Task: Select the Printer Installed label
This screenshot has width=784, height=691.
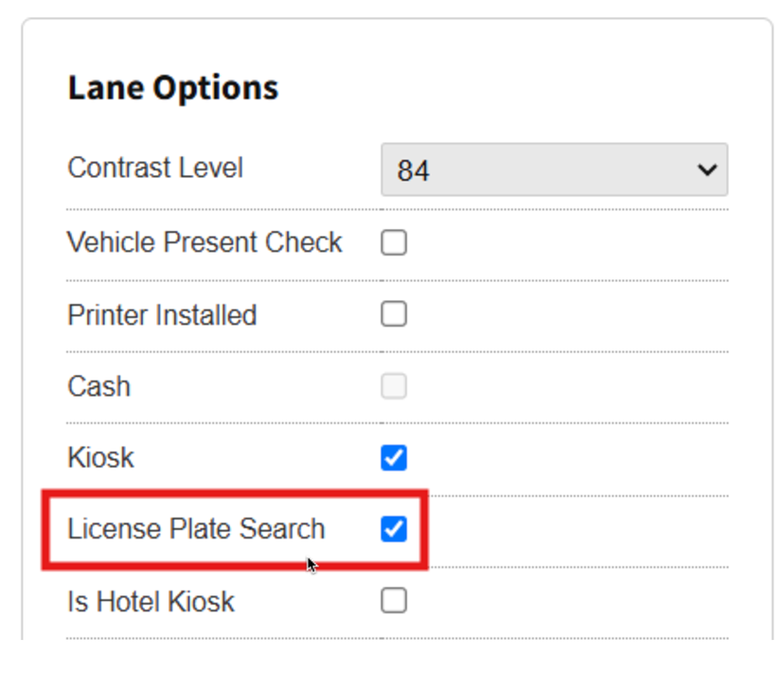Action: coord(162,314)
